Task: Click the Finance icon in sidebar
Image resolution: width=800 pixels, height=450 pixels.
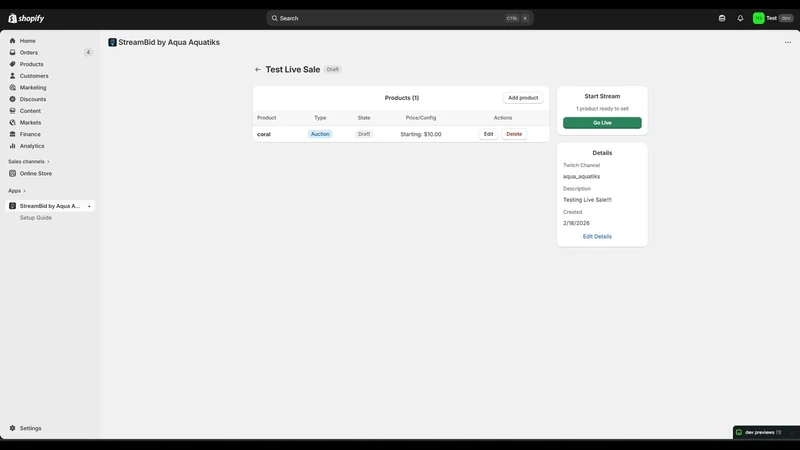Action: click(x=13, y=134)
